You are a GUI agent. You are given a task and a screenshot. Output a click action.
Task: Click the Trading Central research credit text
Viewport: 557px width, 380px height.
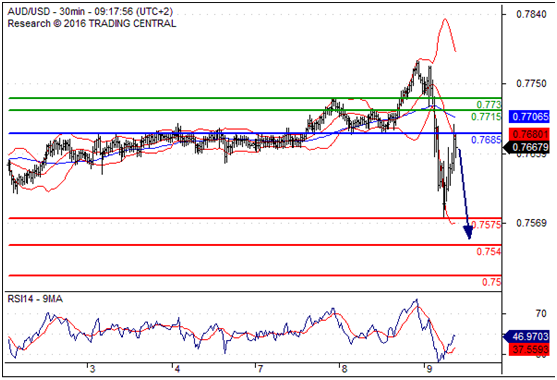pos(92,23)
